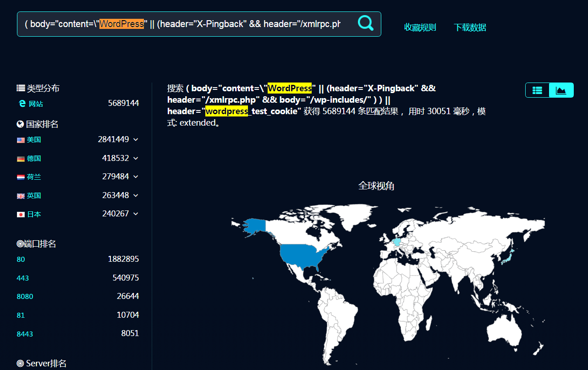Filter by country 日本
Image resolution: width=588 pixels, height=370 pixels.
[x=34, y=214]
